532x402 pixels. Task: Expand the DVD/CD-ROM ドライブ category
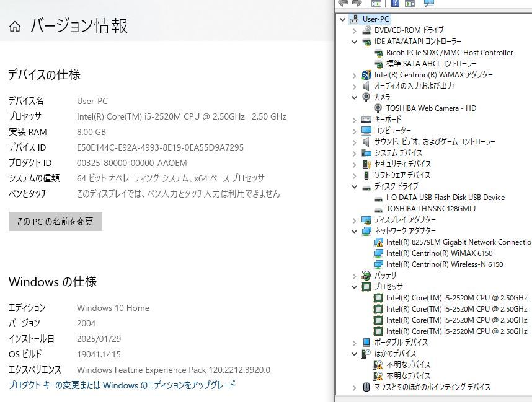tap(355, 31)
